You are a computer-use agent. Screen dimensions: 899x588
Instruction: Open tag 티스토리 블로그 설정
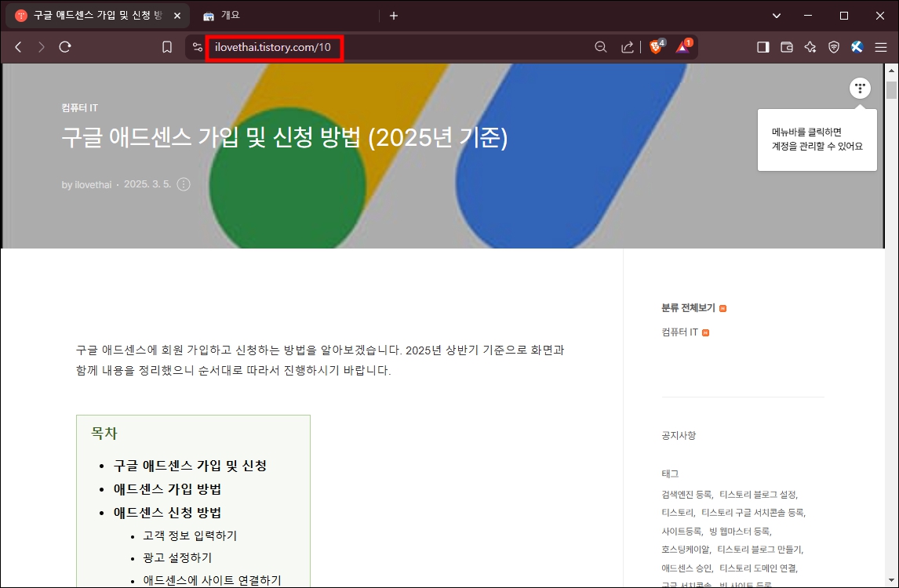(x=757, y=494)
